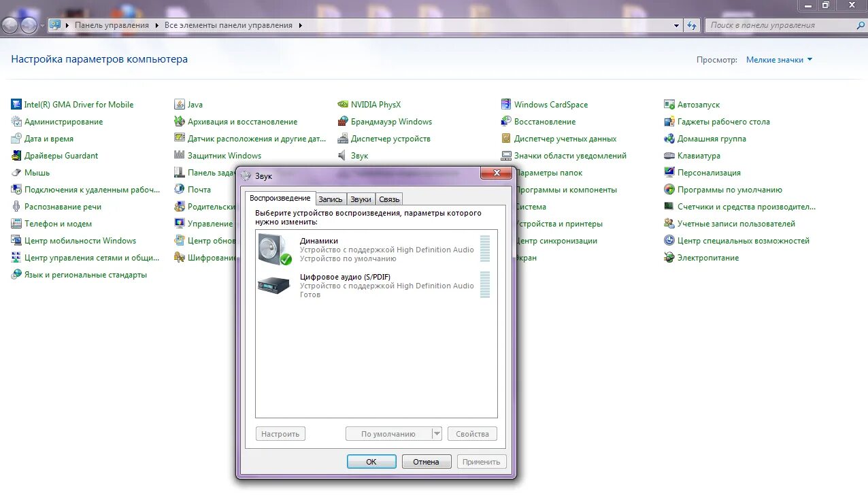Click the Отмена button
This screenshot has width=868, height=504.
[x=426, y=461]
